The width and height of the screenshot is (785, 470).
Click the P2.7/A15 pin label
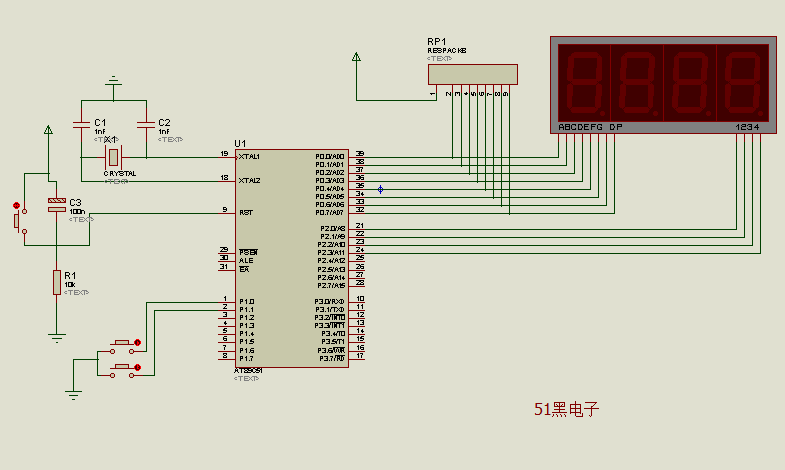(331, 286)
